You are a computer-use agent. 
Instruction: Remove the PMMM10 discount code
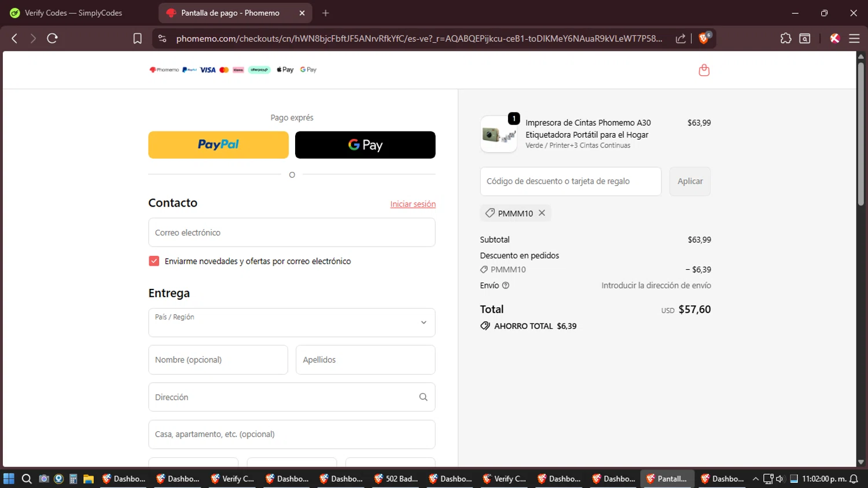[542, 213]
